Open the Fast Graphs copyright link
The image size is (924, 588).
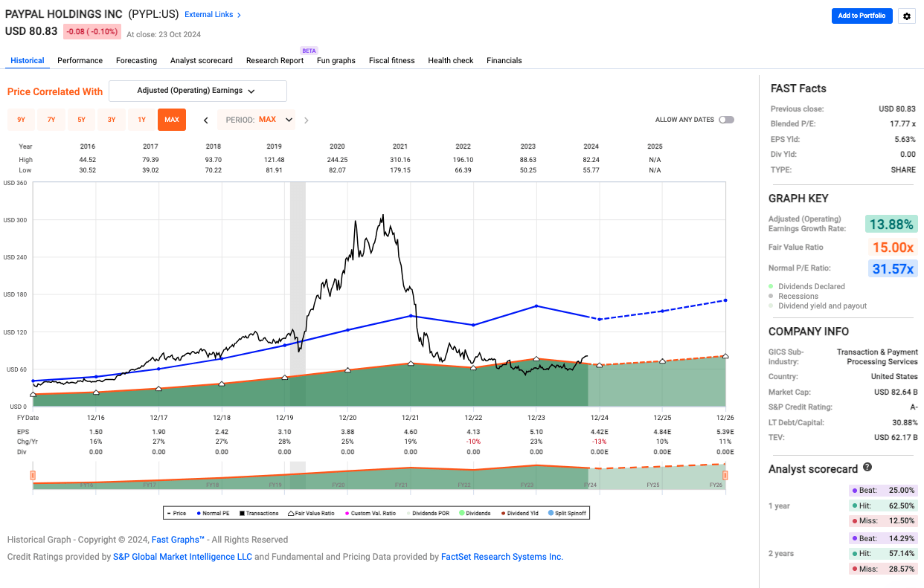[178, 540]
